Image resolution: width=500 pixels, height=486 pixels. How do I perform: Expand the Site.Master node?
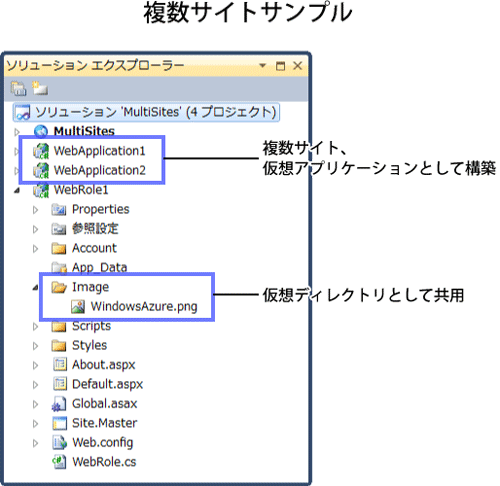click(x=35, y=424)
